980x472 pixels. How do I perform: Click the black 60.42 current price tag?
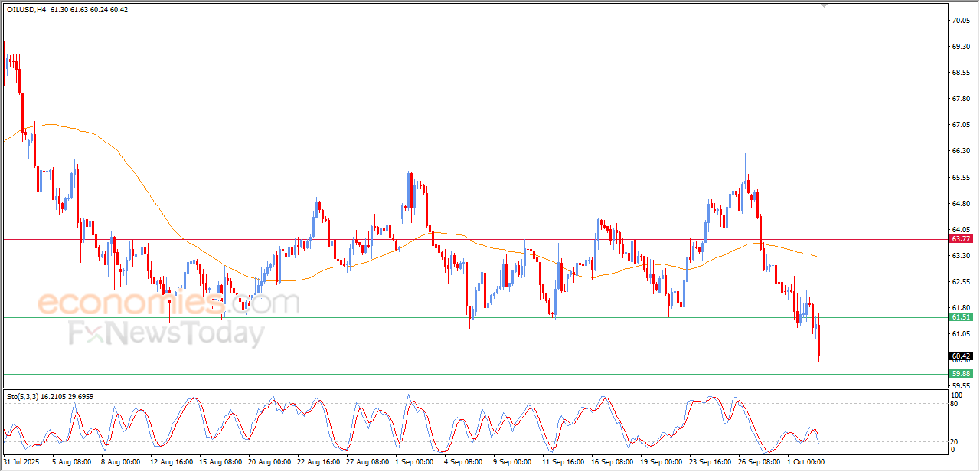961,356
